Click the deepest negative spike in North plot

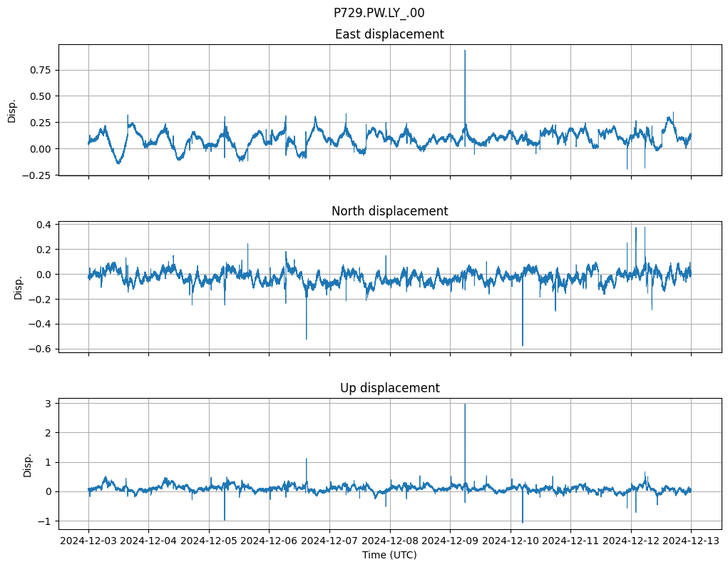click(x=523, y=344)
